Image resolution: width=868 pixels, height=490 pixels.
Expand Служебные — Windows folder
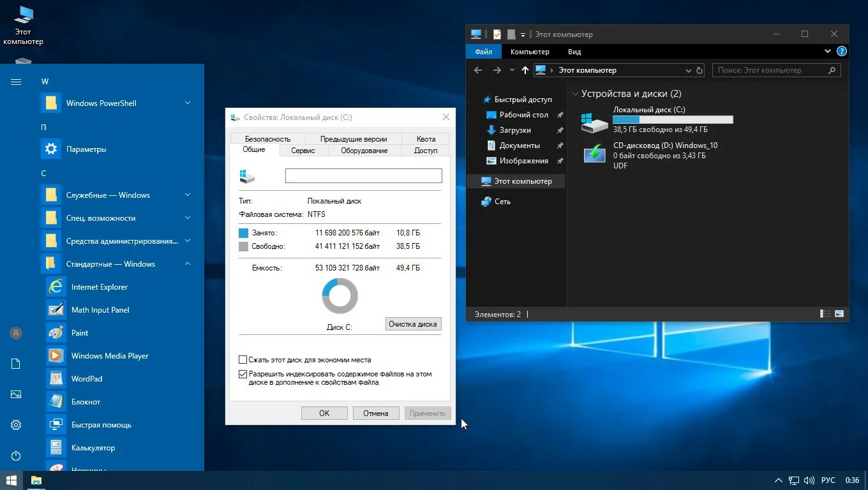click(x=188, y=195)
